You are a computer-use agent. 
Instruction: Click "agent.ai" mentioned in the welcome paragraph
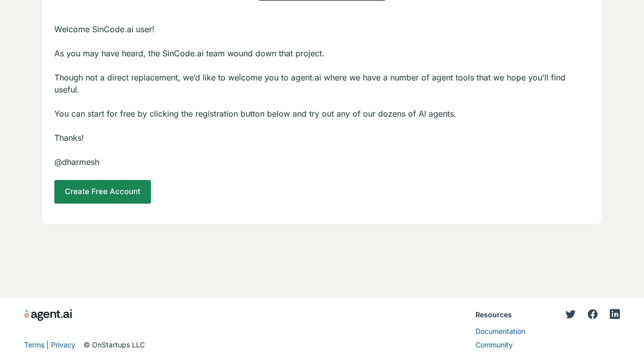[x=306, y=77]
